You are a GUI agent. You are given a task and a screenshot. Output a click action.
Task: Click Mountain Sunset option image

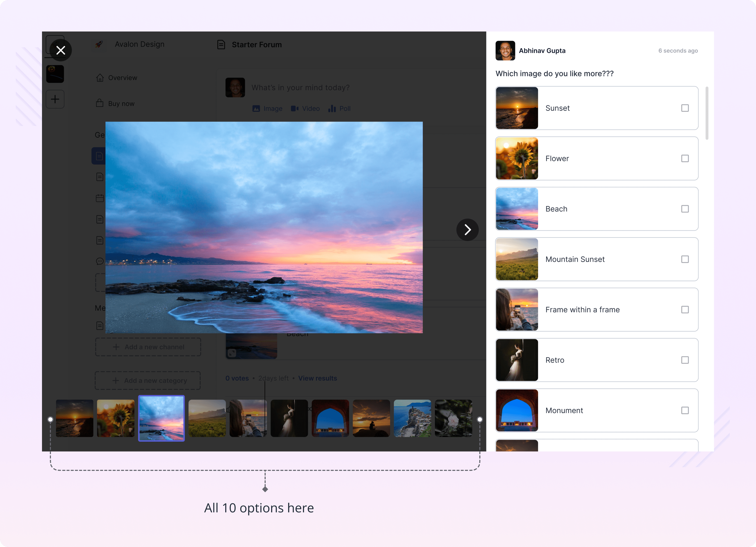click(517, 259)
